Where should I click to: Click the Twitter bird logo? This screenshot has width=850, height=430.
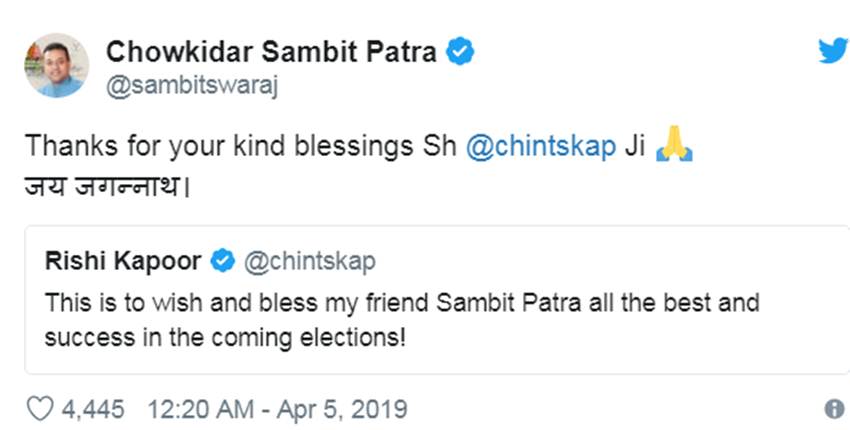(832, 50)
